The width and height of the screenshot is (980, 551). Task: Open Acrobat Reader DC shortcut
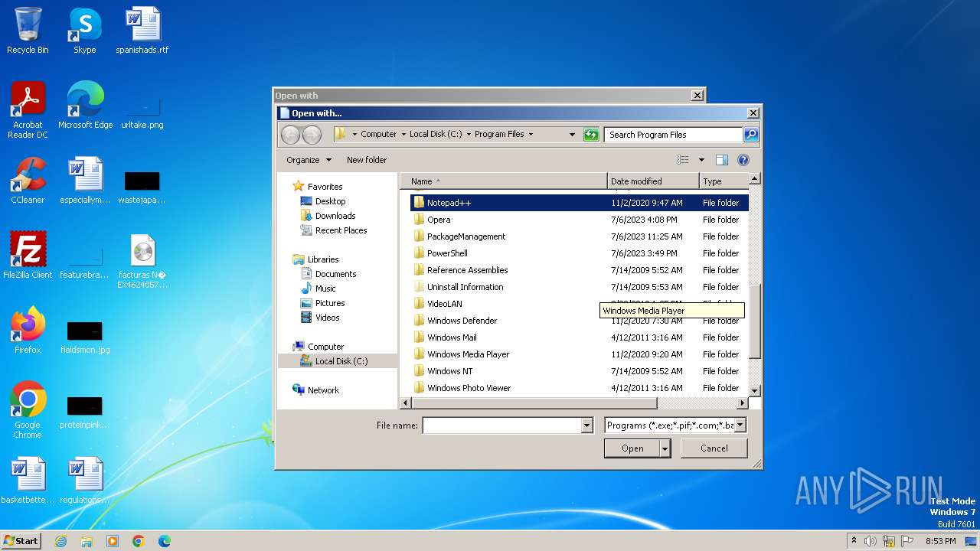point(28,109)
